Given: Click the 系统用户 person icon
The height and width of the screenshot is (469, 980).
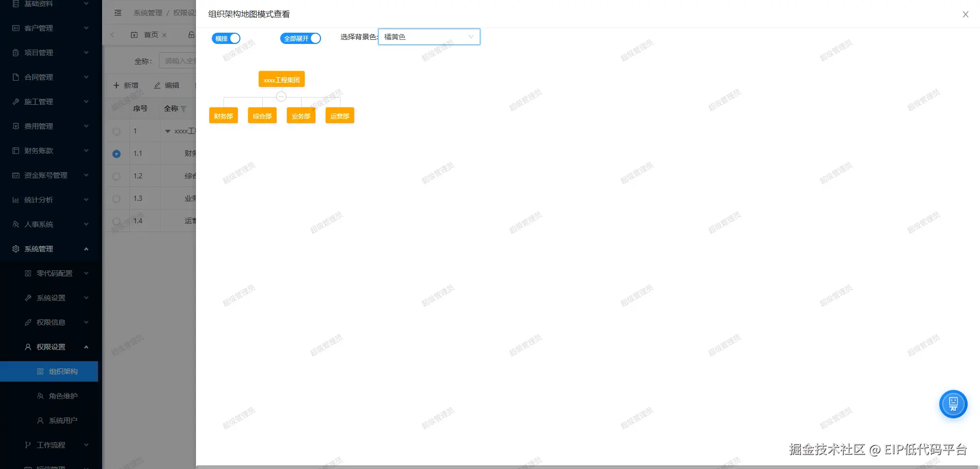Looking at the screenshot, I should click(x=40, y=420).
